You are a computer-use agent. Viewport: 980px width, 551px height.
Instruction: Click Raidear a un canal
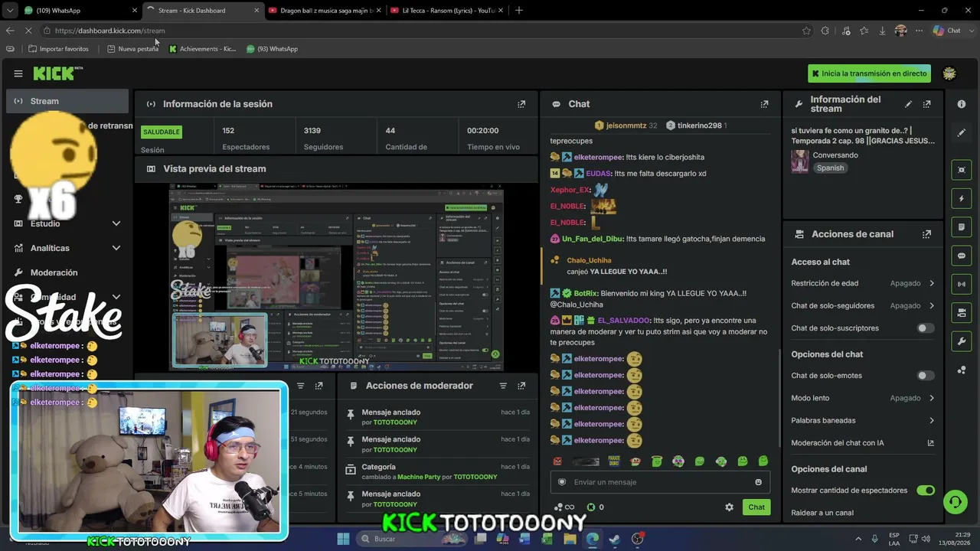[x=822, y=513]
